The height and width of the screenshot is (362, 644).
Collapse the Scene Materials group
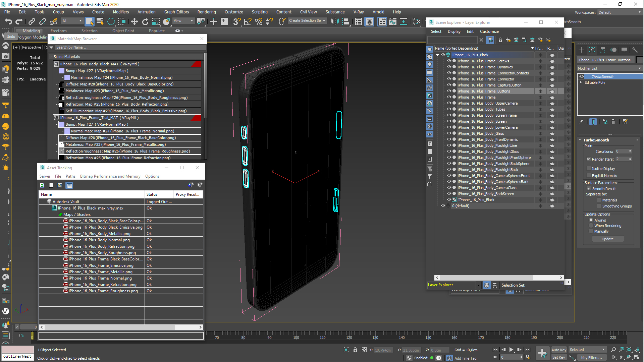pos(51,57)
